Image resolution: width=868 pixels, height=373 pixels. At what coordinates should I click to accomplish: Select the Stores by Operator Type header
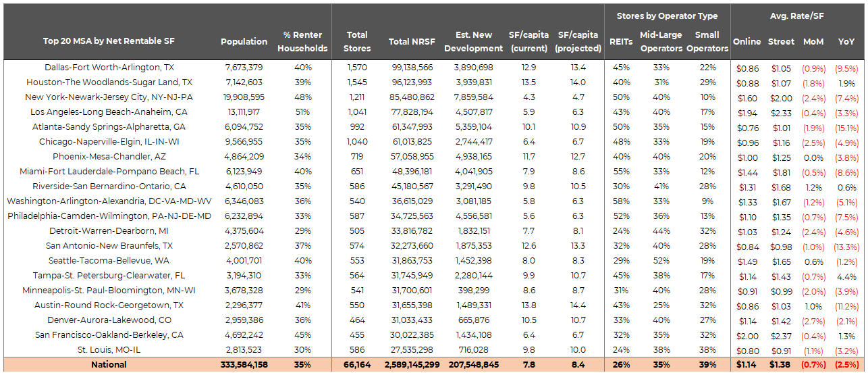tap(666, 16)
